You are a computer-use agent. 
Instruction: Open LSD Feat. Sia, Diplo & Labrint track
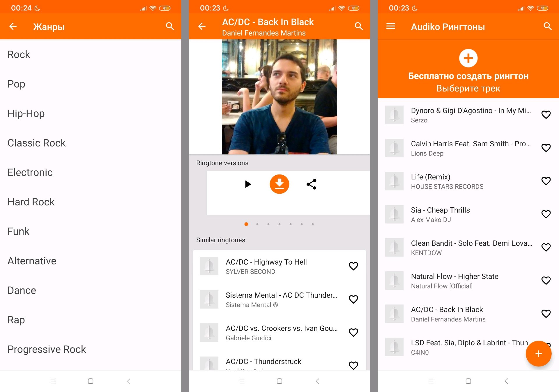pyautogui.click(x=468, y=347)
